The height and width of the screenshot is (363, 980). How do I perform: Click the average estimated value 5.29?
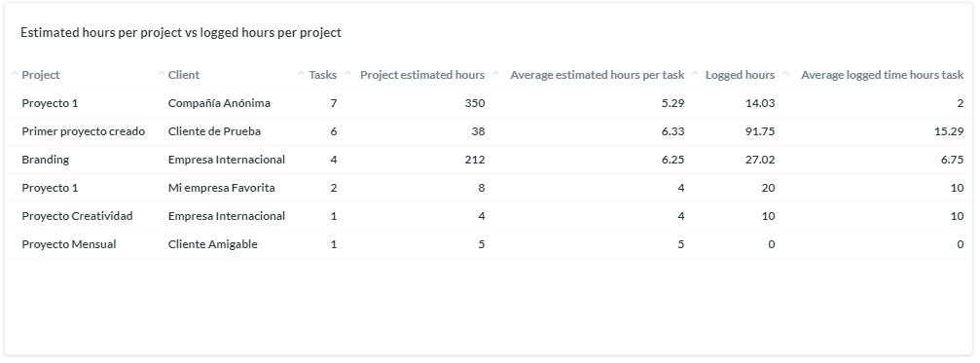673,103
